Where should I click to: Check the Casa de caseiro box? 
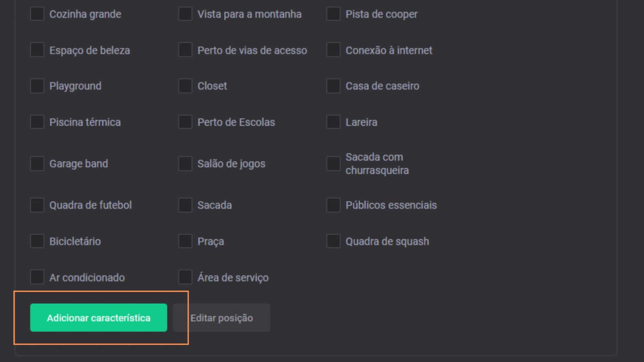333,86
